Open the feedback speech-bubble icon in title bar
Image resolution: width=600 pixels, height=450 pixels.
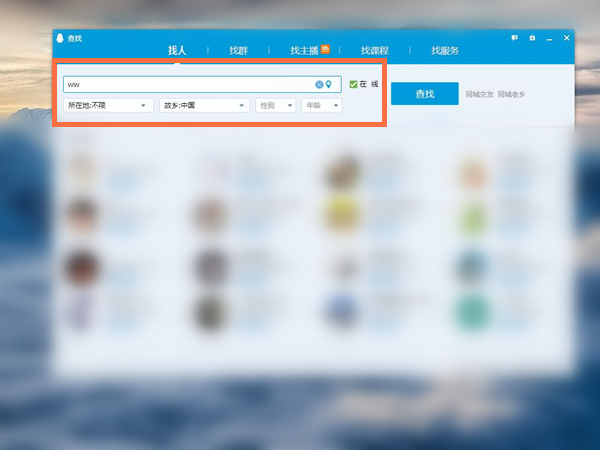pos(514,38)
